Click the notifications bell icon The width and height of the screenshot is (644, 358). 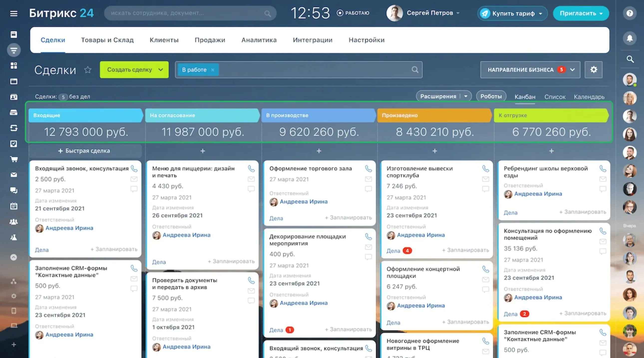point(630,38)
